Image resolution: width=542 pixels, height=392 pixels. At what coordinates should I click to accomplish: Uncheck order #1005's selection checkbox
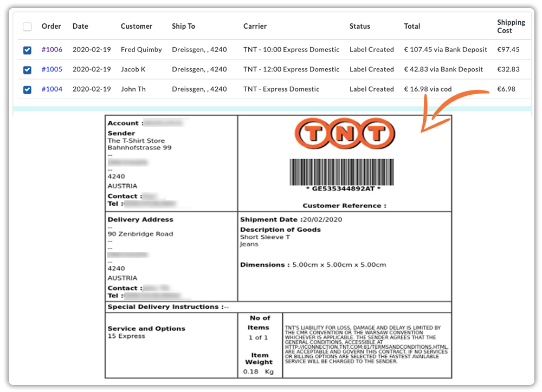pyautogui.click(x=27, y=69)
